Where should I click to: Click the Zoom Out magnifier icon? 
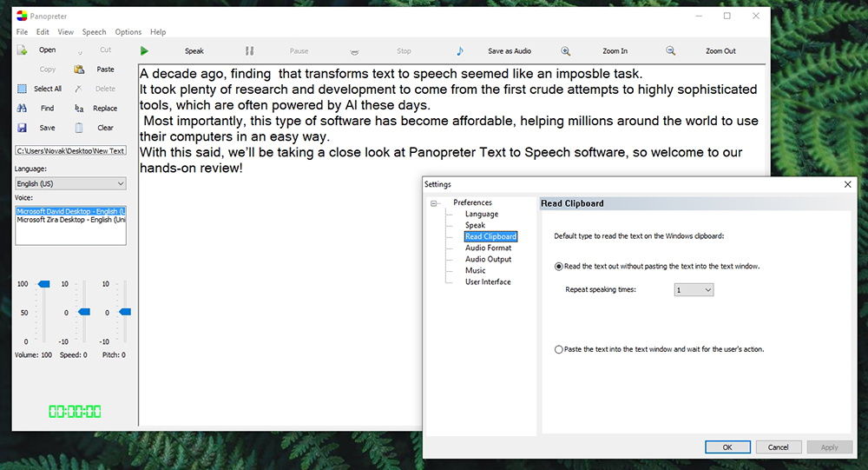pyautogui.click(x=670, y=51)
